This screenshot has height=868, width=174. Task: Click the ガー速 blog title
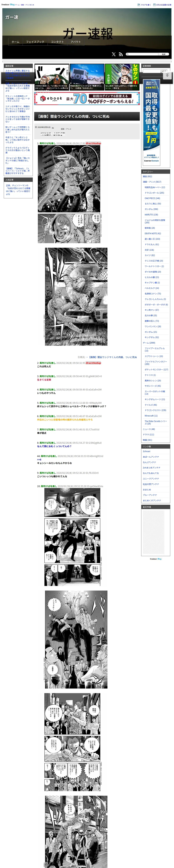12,17
